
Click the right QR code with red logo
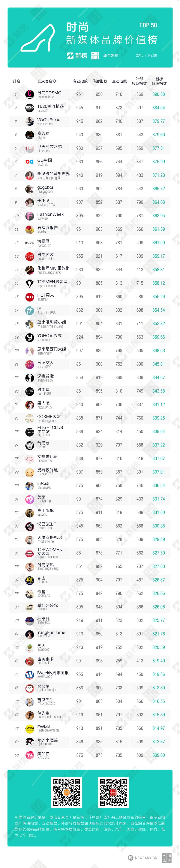pyautogui.click(x=113, y=792)
